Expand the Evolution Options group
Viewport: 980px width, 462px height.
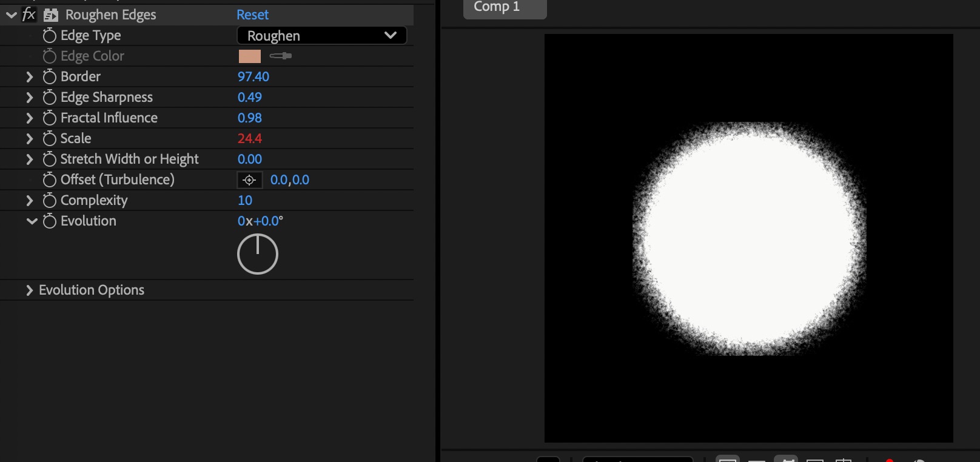click(x=29, y=290)
